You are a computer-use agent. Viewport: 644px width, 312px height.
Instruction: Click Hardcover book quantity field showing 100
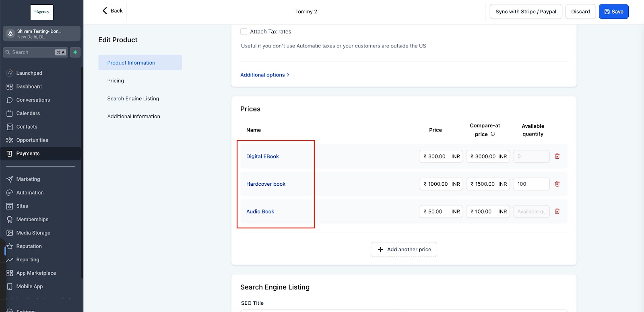point(531,184)
